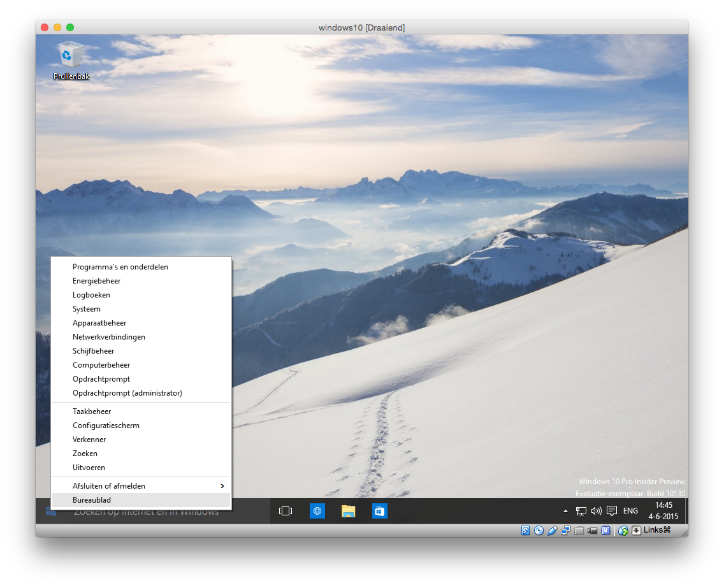Choose 'Opdrachtprompt (administrator)' menu entry
724x588 pixels.
[x=127, y=393]
